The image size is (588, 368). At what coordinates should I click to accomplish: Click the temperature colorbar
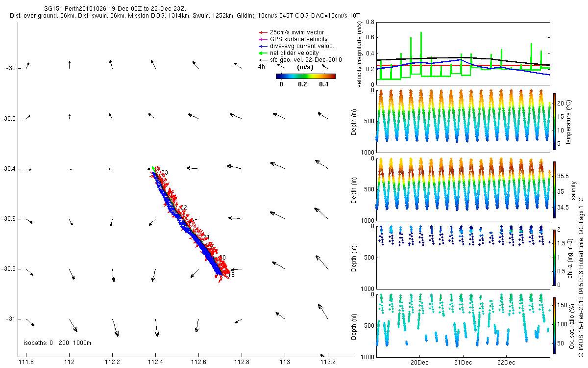[554, 121]
